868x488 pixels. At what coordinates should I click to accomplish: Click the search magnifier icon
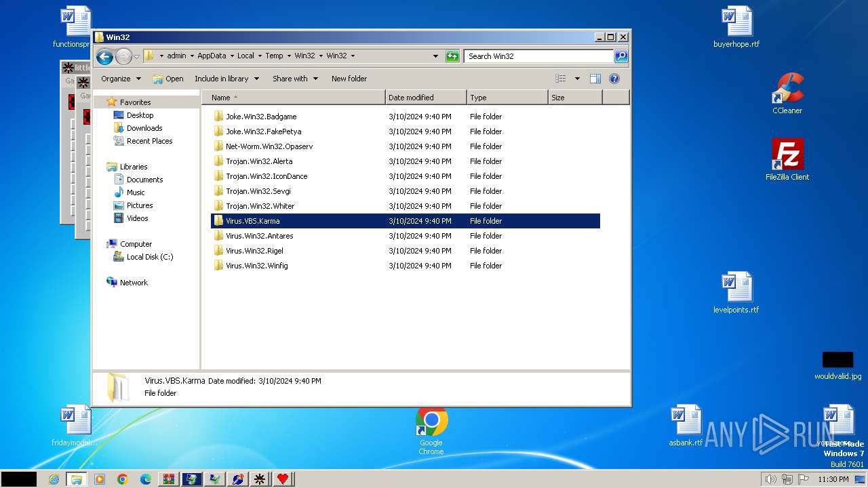pos(621,56)
